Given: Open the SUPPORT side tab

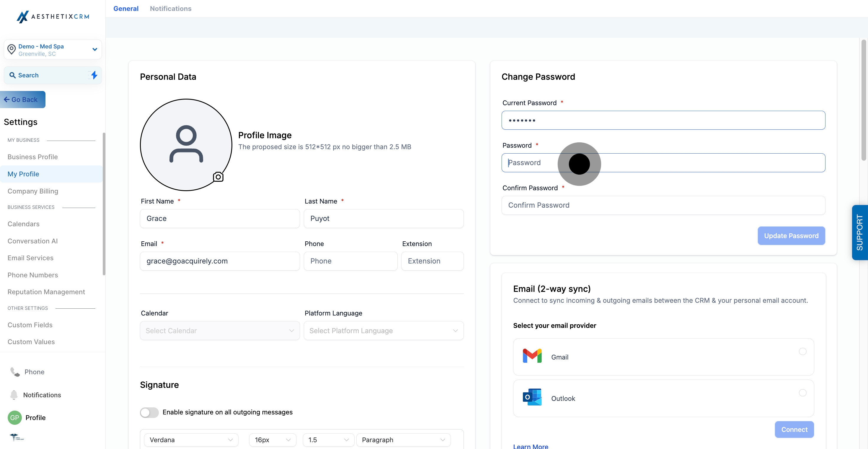Looking at the screenshot, I should (859, 232).
